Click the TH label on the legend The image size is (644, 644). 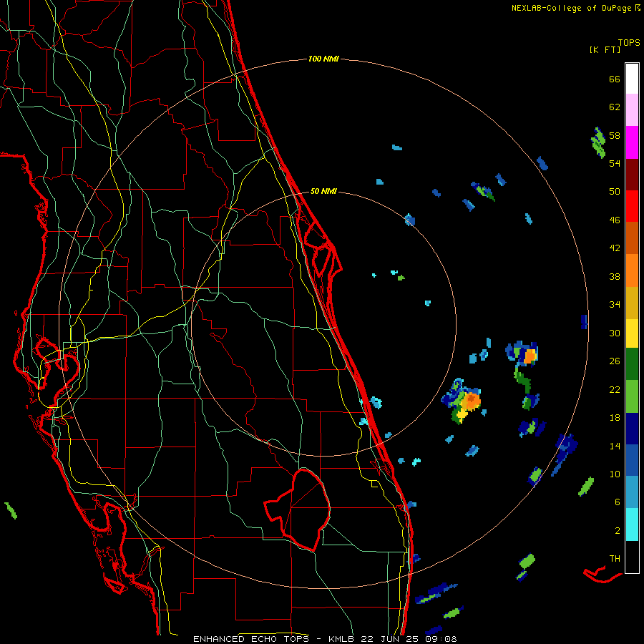[615, 559]
